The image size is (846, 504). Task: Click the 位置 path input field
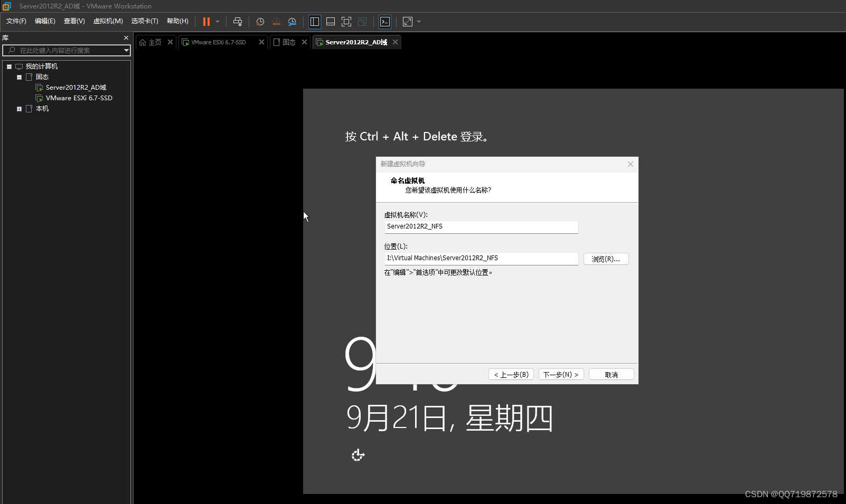(x=481, y=259)
